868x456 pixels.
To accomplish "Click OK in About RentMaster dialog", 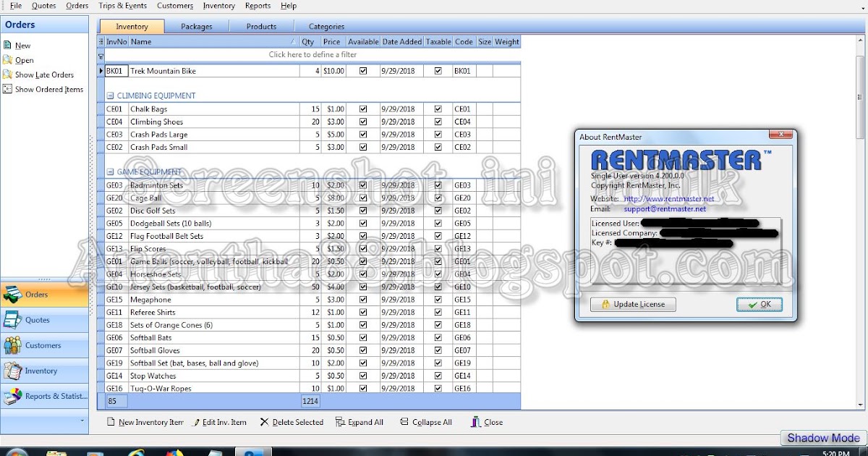I will [x=759, y=305].
